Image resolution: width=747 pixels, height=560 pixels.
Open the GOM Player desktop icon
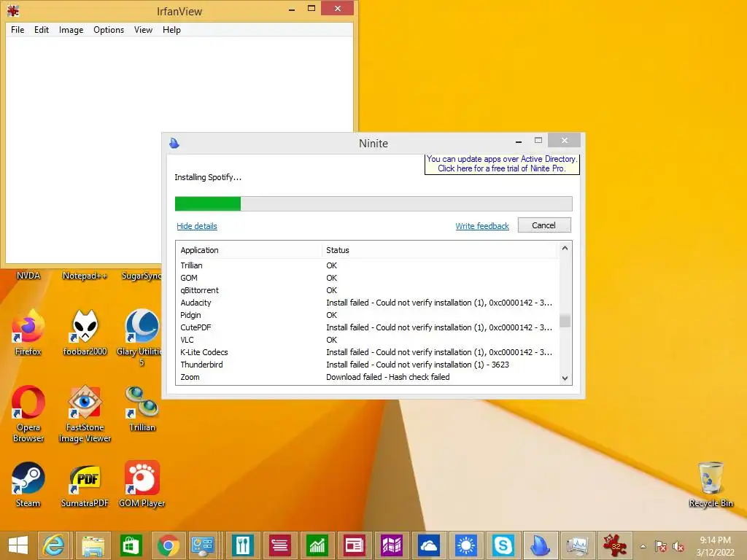(142, 484)
